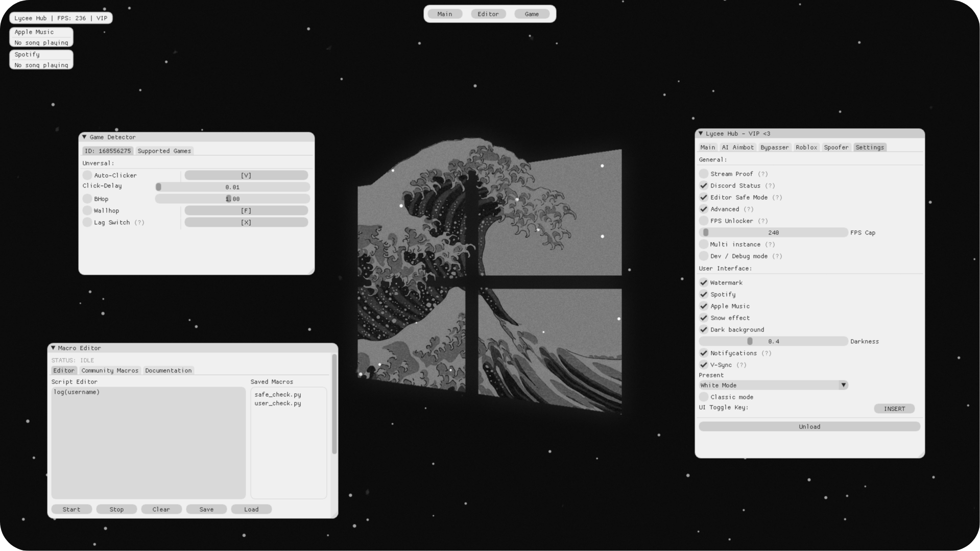Enable the Lag Switch checkbox

tap(87, 222)
